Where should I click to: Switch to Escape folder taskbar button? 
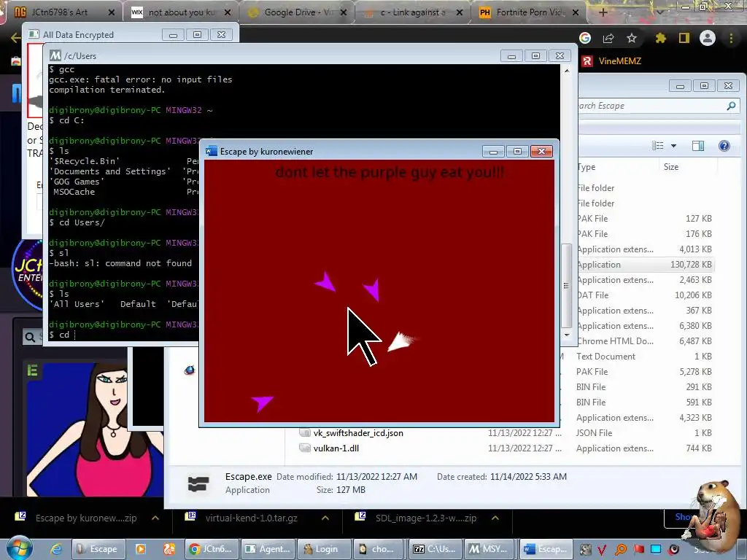click(98, 549)
